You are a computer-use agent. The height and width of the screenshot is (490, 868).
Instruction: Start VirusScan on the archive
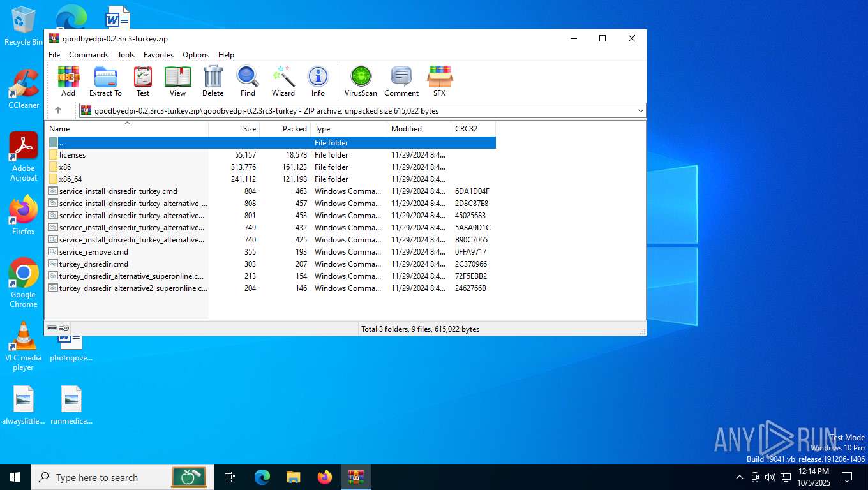(x=361, y=81)
